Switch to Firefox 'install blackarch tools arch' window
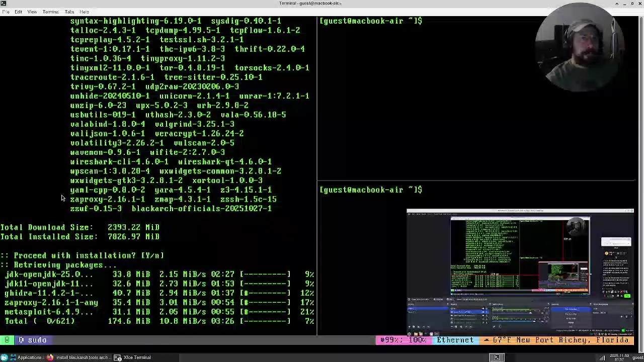 click(77, 357)
